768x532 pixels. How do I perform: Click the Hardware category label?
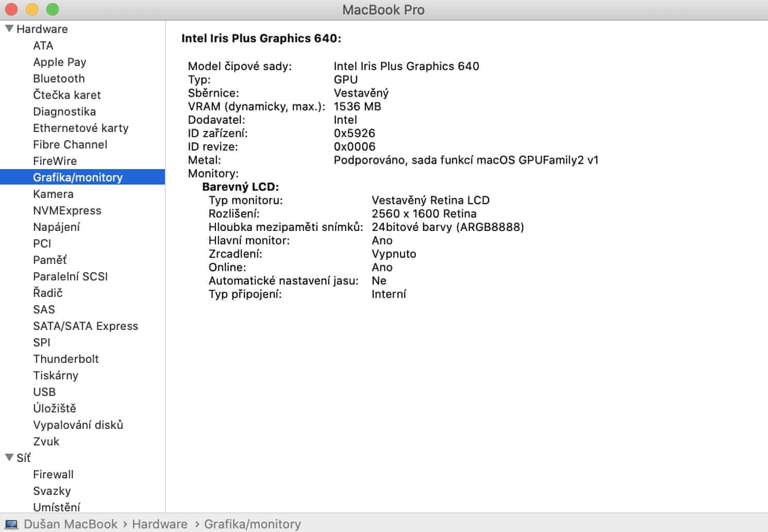(42, 29)
